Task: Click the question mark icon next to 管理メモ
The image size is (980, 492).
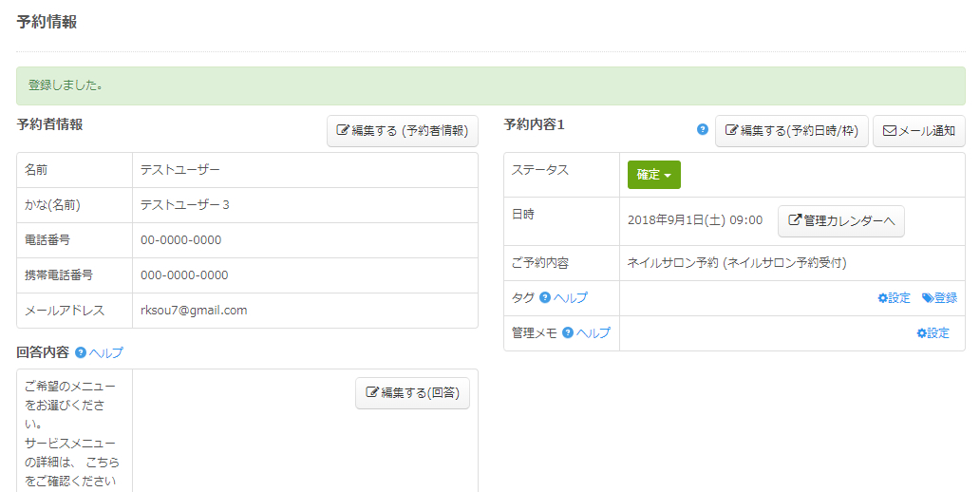Action: click(568, 332)
